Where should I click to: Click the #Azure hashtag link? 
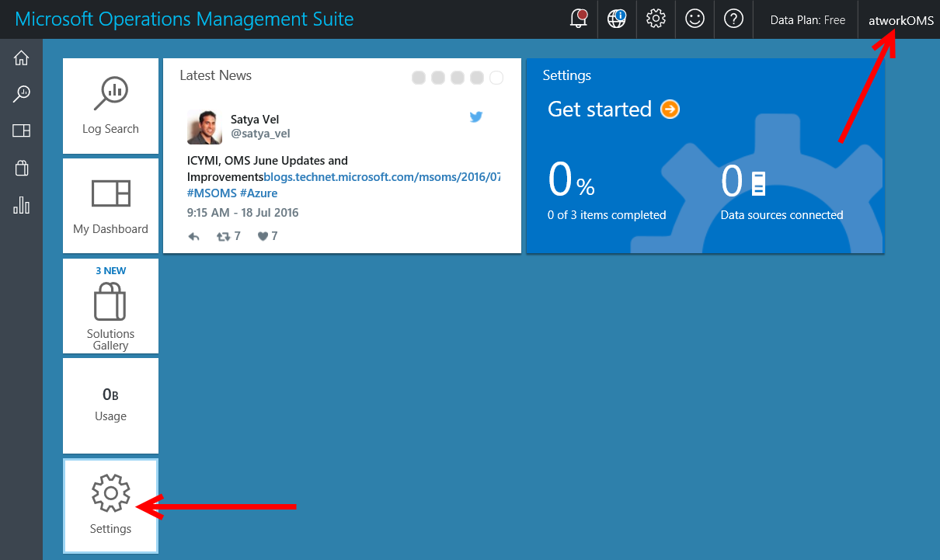pyautogui.click(x=259, y=193)
